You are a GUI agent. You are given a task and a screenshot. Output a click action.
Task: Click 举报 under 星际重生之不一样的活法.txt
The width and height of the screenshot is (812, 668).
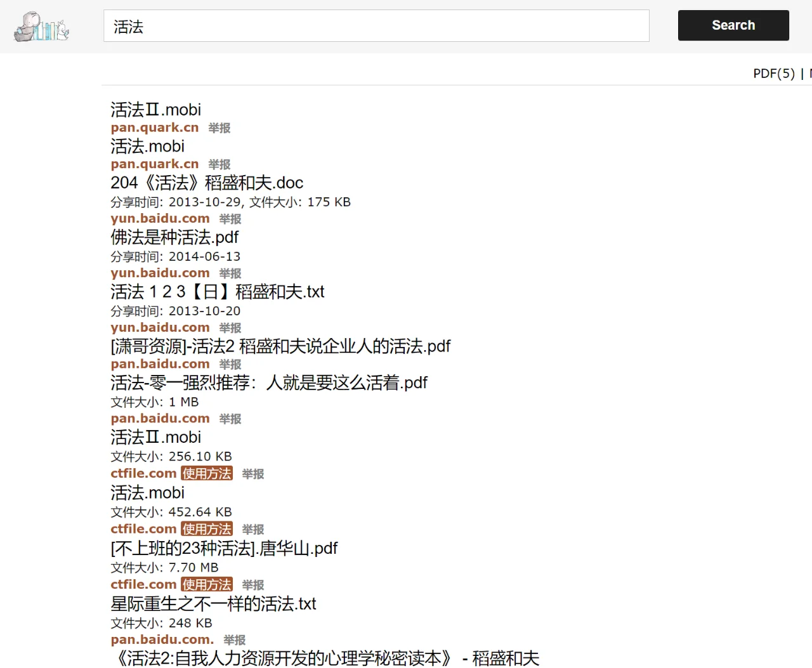(235, 640)
